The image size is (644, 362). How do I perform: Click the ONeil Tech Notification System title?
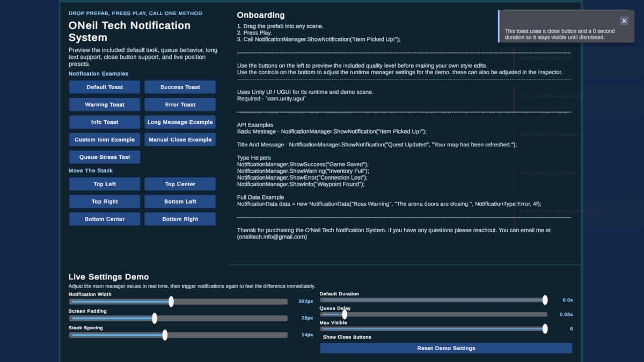[129, 31]
